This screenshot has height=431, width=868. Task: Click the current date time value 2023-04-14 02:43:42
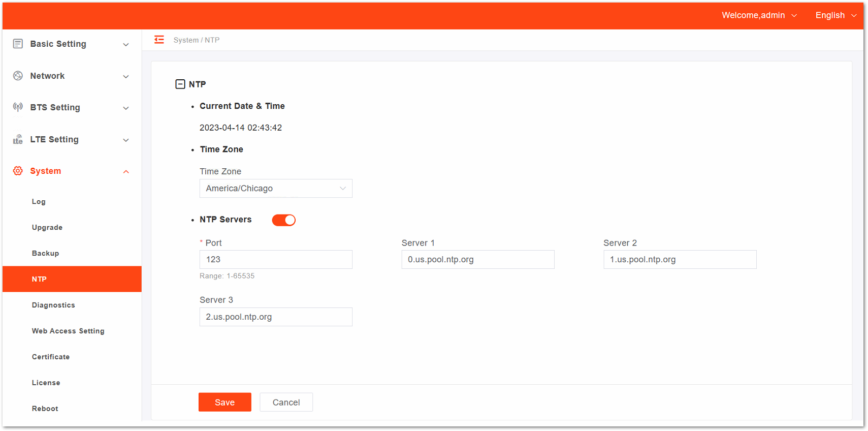241,128
